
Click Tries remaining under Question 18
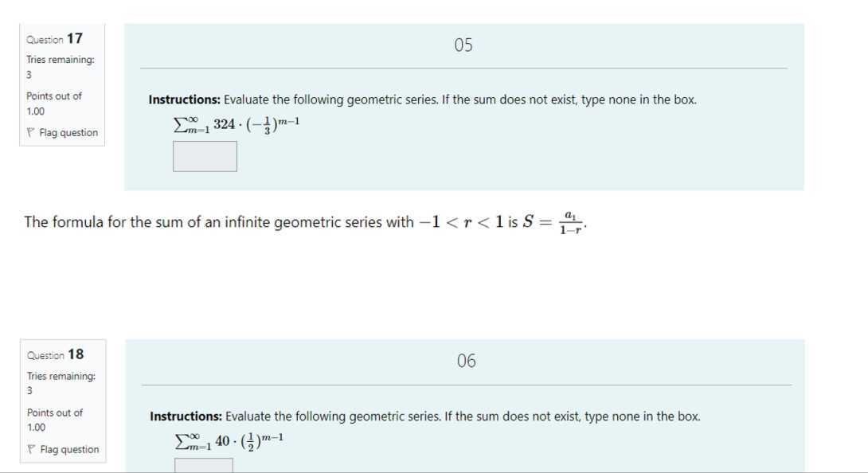click(x=61, y=377)
